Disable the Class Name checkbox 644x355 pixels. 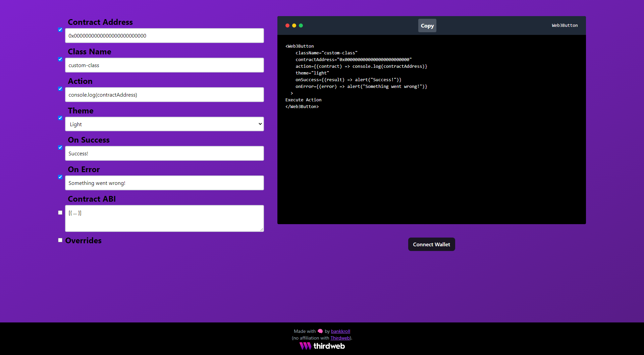tap(60, 59)
